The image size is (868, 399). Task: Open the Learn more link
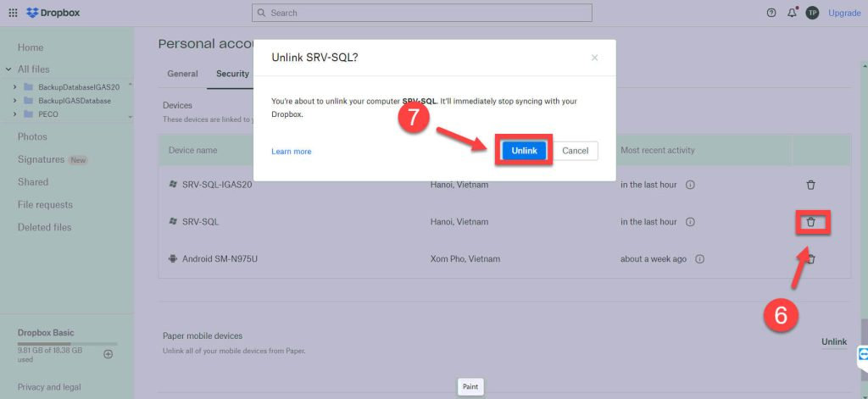(292, 152)
